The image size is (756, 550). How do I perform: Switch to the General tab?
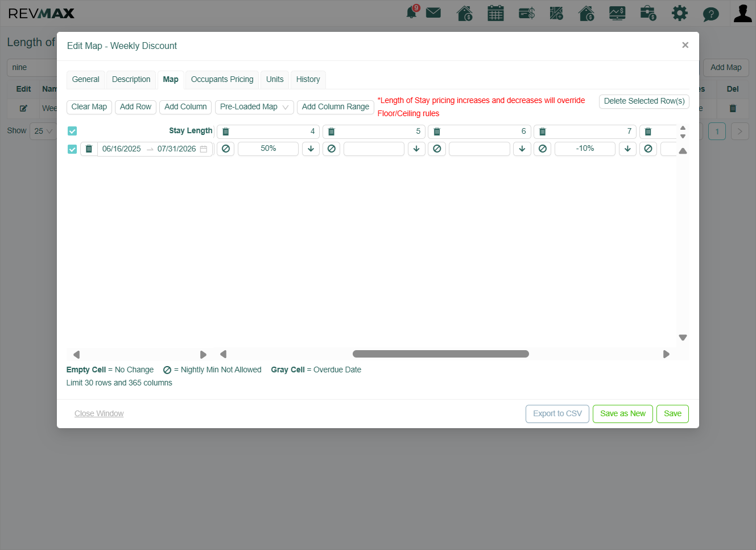[x=85, y=80]
